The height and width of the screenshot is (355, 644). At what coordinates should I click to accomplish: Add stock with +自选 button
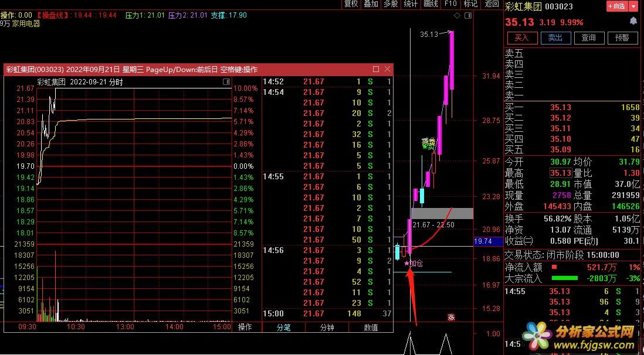[x=616, y=6]
